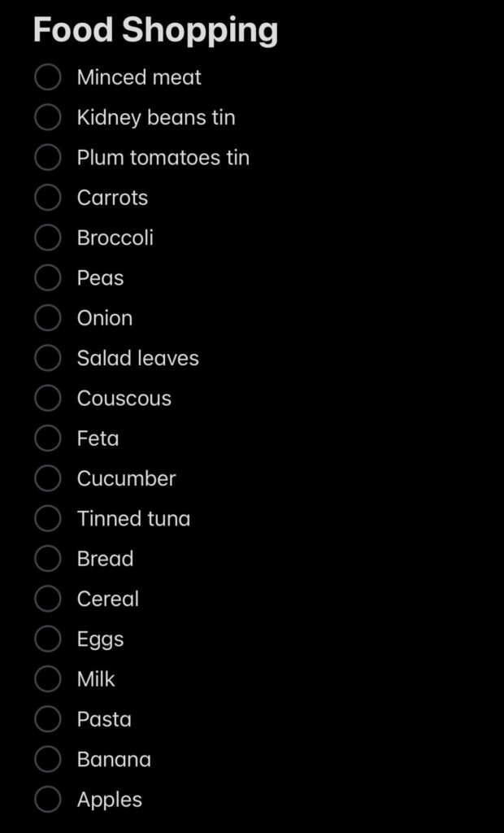Select the Food Shopping title text
The image size is (504, 833).
(155, 31)
